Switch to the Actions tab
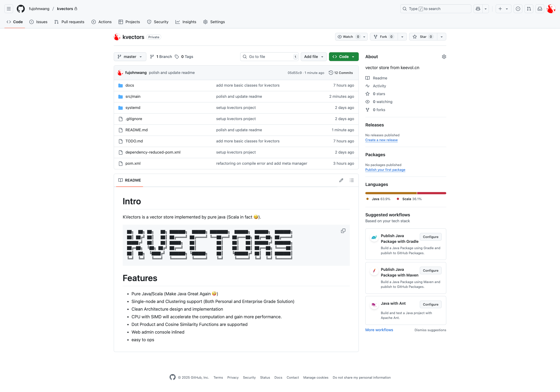 click(101, 22)
